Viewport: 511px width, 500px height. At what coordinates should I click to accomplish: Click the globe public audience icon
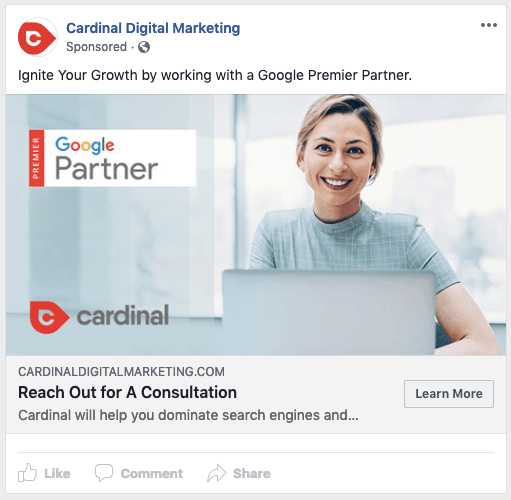point(144,47)
